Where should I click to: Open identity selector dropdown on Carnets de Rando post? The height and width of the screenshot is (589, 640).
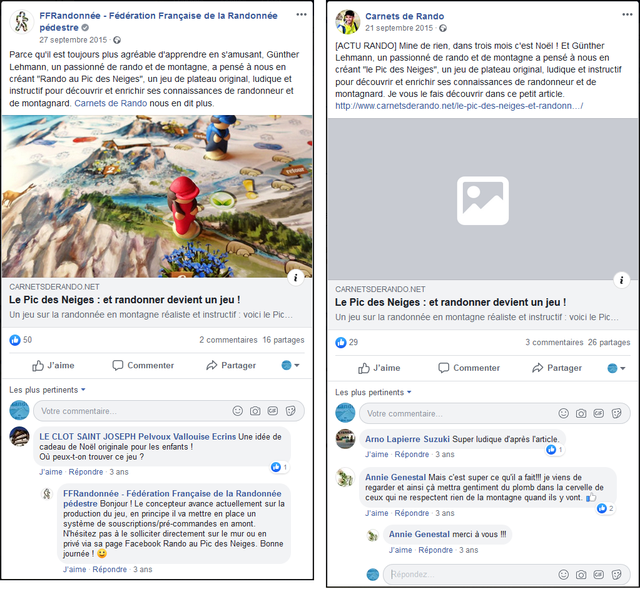pos(616,368)
